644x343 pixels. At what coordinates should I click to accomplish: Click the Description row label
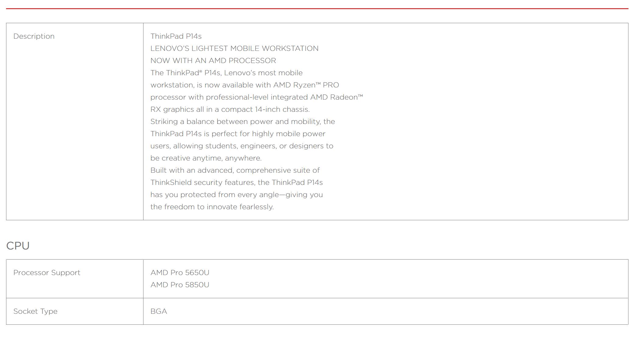pyautogui.click(x=34, y=36)
